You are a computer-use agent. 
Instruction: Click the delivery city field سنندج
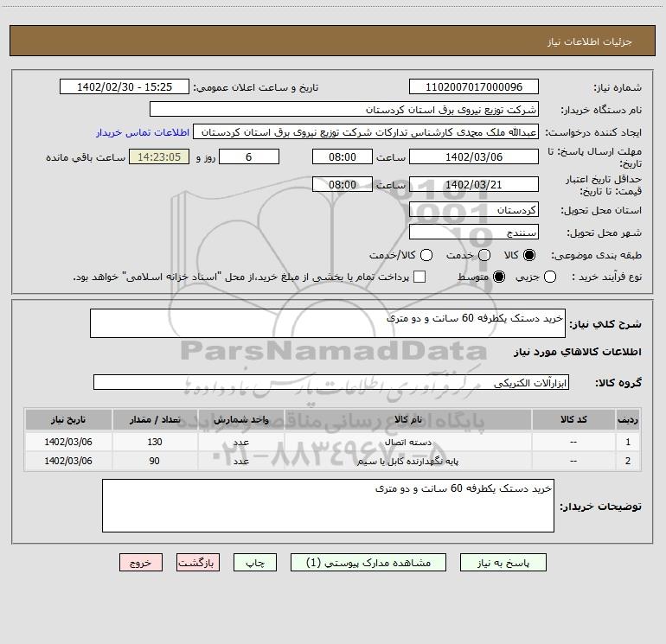point(474,232)
